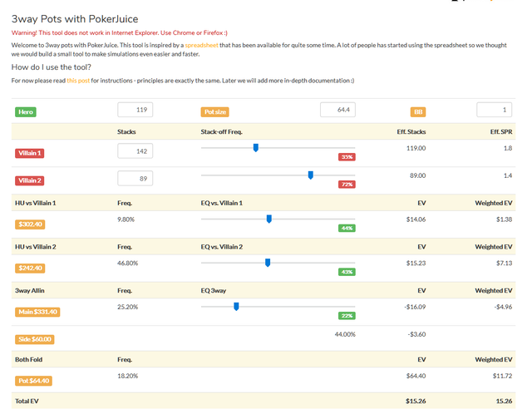Select the -$16.09 EV value
The height and width of the screenshot is (409, 532).
(x=415, y=307)
